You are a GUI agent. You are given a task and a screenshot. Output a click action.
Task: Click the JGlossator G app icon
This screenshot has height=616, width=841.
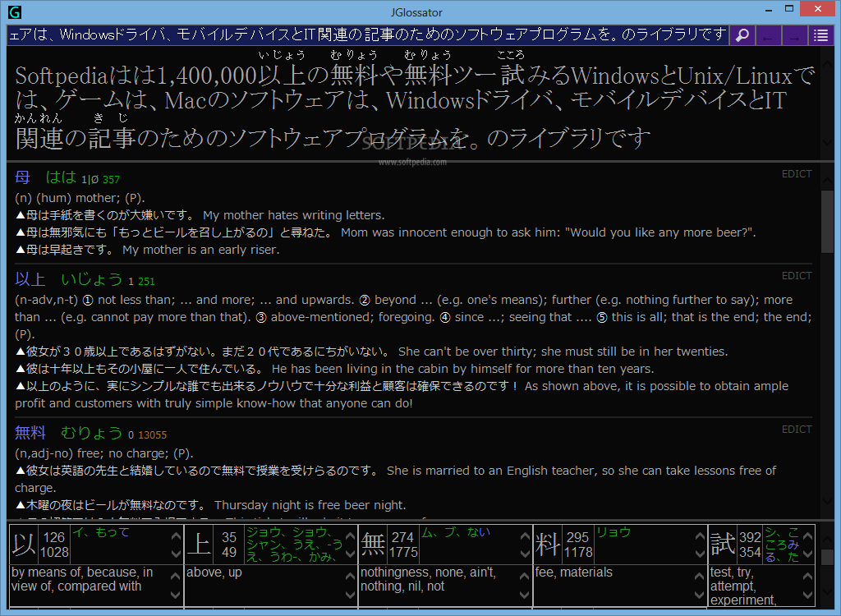[x=15, y=11]
